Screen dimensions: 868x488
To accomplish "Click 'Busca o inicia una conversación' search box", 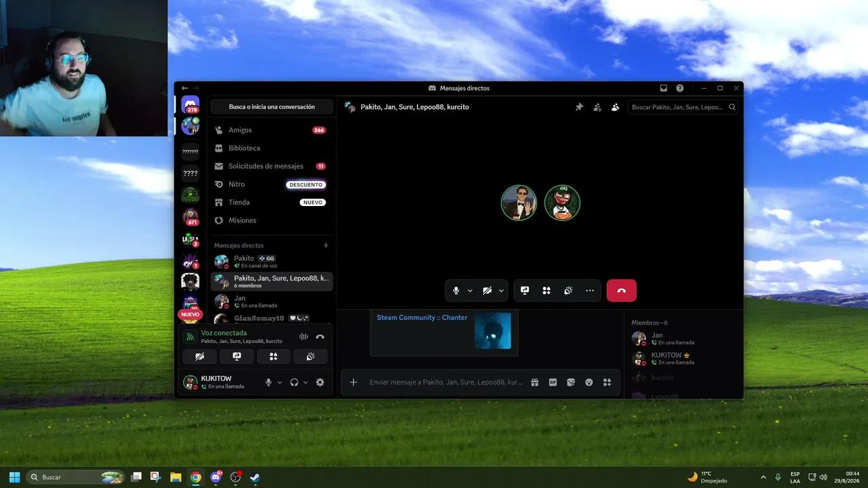I will (x=272, y=106).
